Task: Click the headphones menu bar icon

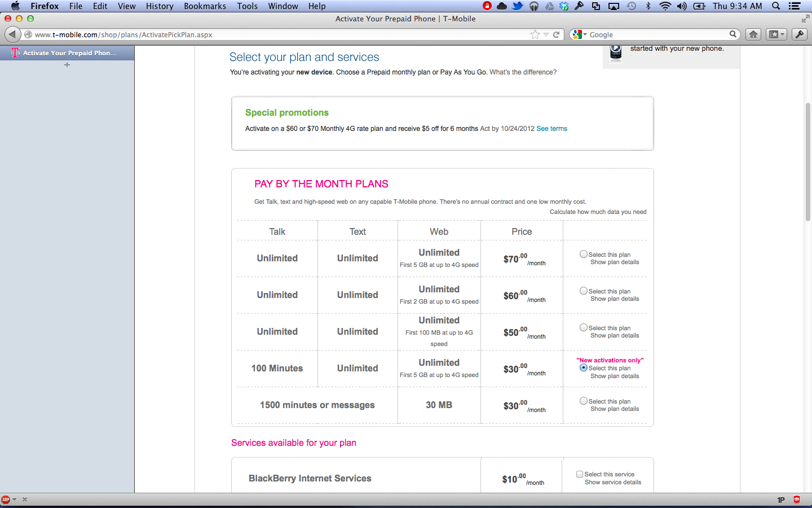Action: [533, 6]
